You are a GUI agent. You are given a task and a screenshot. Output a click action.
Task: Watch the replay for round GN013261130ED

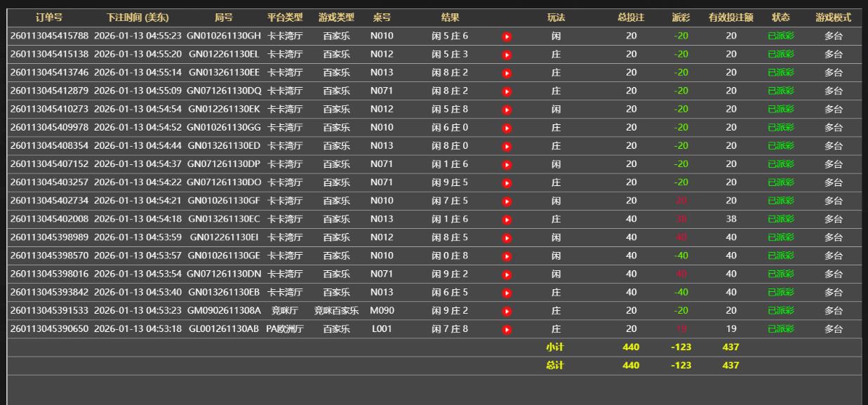pos(507,146)
